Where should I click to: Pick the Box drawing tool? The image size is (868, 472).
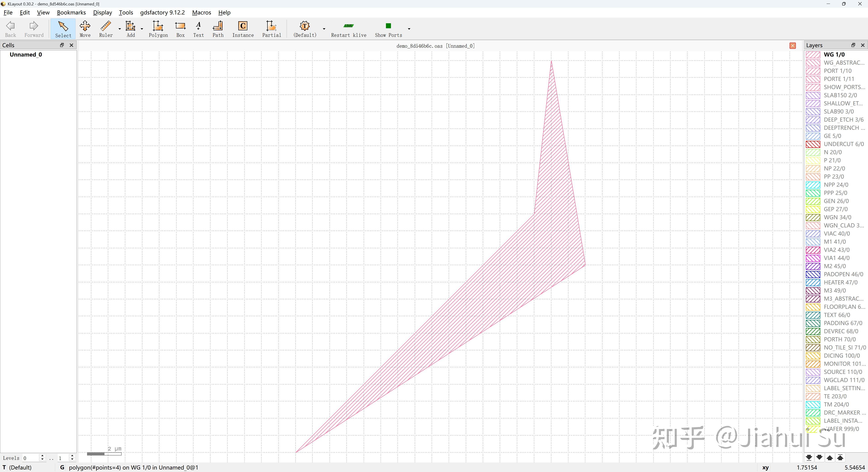[180, 29]
